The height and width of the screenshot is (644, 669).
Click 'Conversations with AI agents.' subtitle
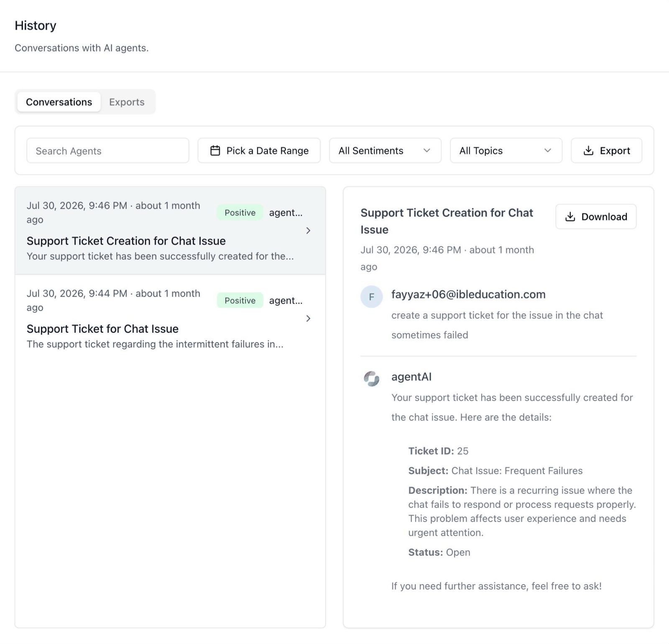click(82, 48)
